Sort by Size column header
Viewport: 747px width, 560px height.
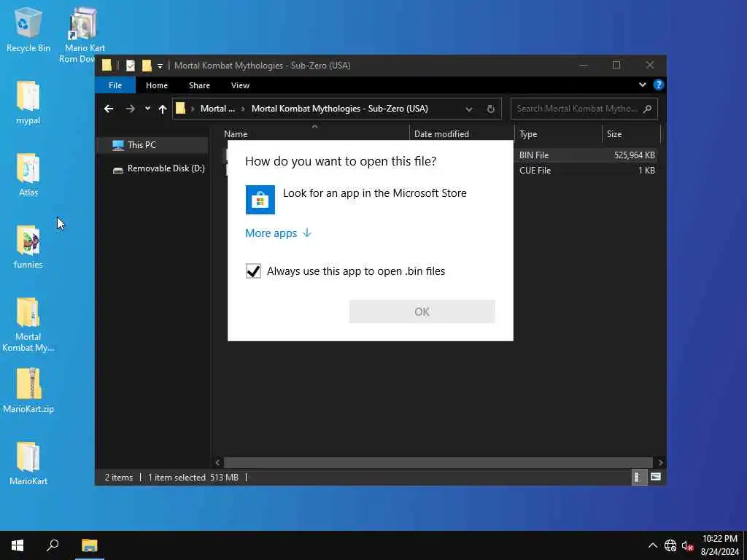[631, 134]
